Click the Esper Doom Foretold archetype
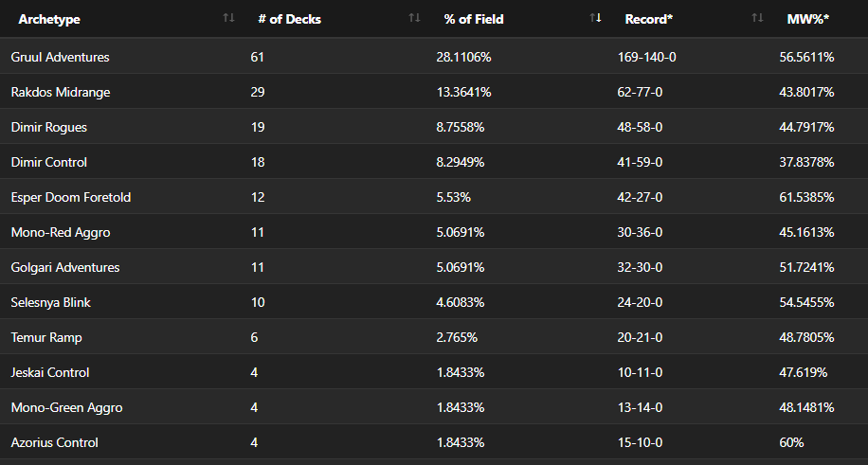Screen dimensions: 868x465 point(71,198)
